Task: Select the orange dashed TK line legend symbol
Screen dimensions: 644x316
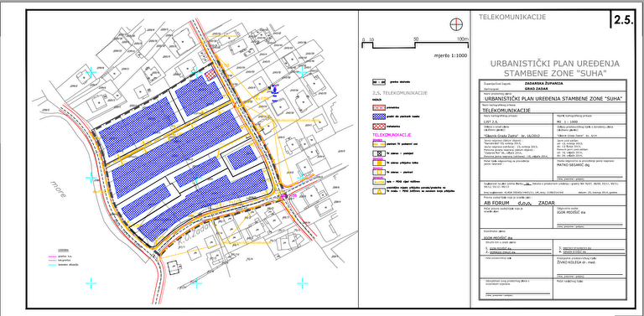Action: (379, 144)
